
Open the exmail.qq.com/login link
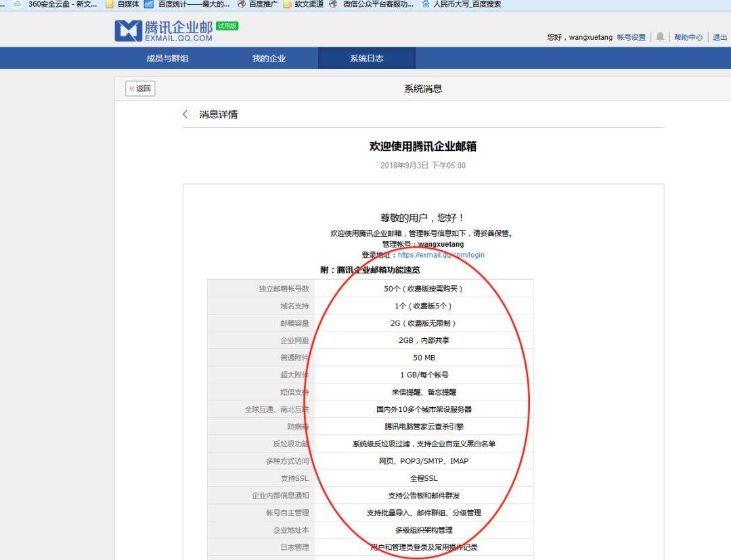[x=443, y=255]
